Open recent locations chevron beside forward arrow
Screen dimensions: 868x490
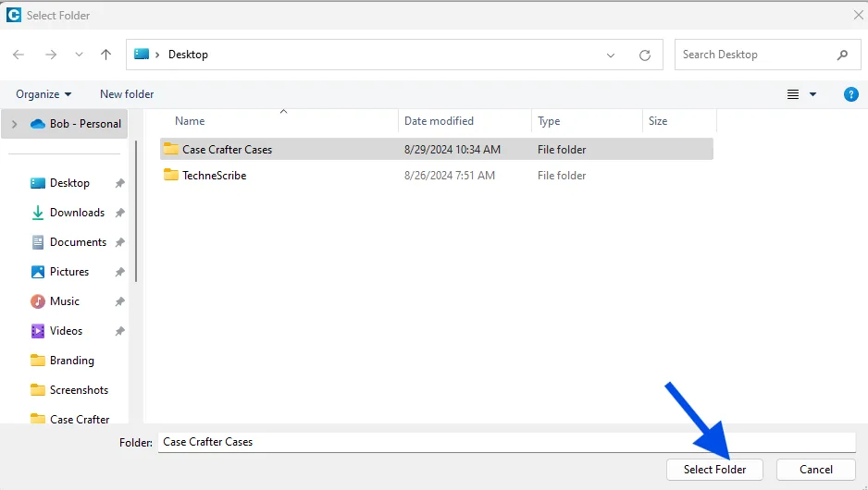(x=80, y=55)
